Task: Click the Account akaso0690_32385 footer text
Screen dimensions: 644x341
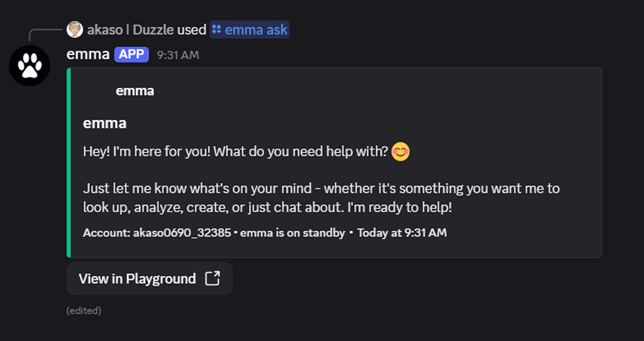Action: [157, 233]
